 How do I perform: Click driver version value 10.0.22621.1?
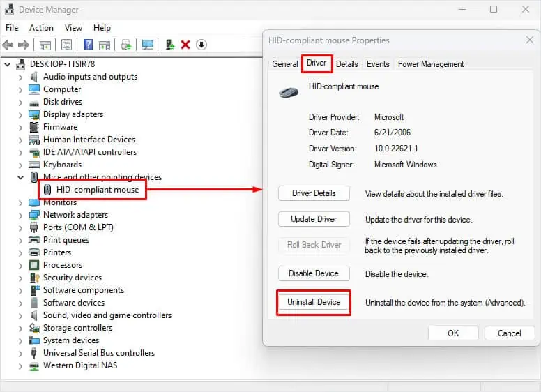click(x=396, y=149)
